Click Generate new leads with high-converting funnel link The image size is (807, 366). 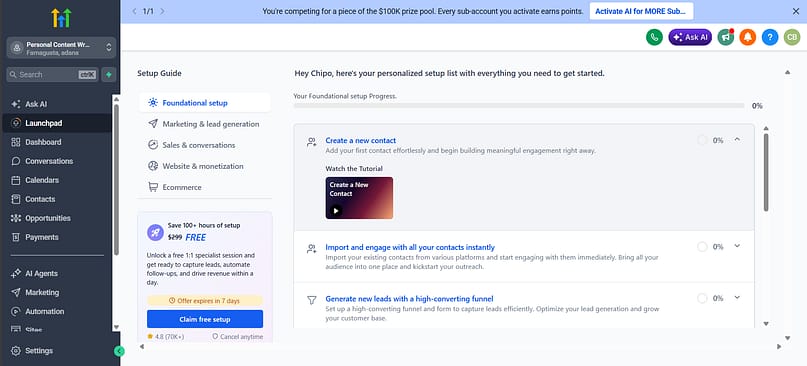(409, 299)
